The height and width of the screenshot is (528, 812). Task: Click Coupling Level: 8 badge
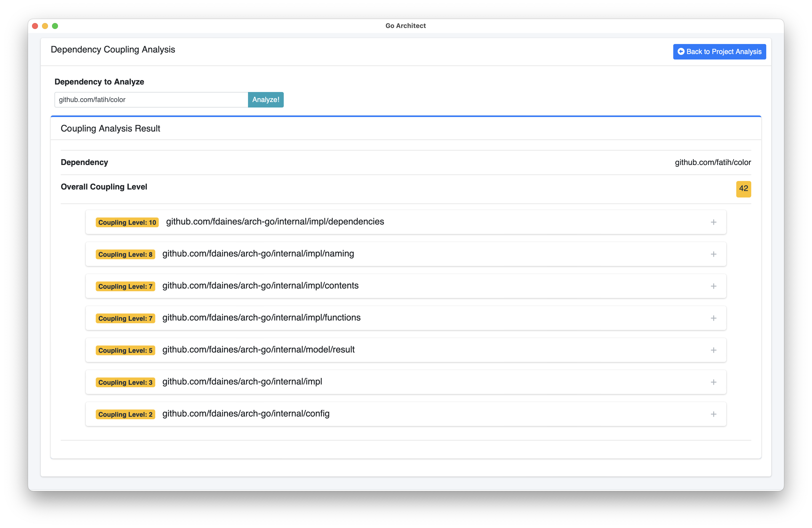click(125, 254)
